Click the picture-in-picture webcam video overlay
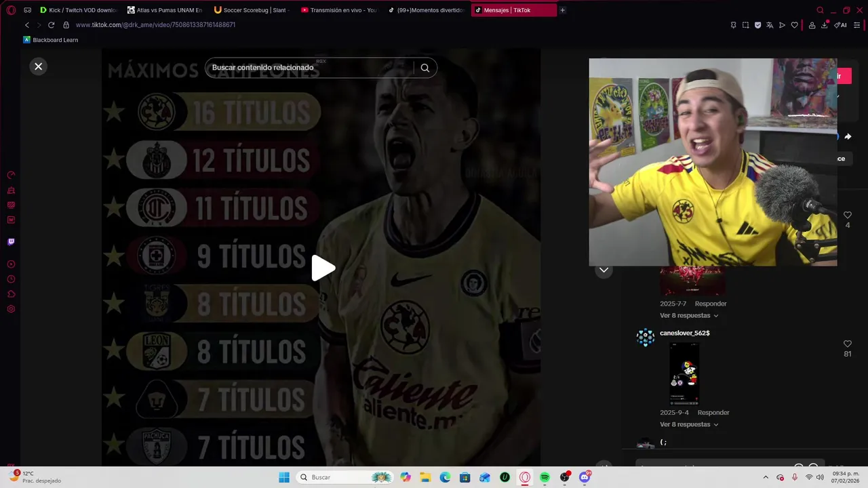The width and height of the screenshot is (868, 488). click(713, 162)
